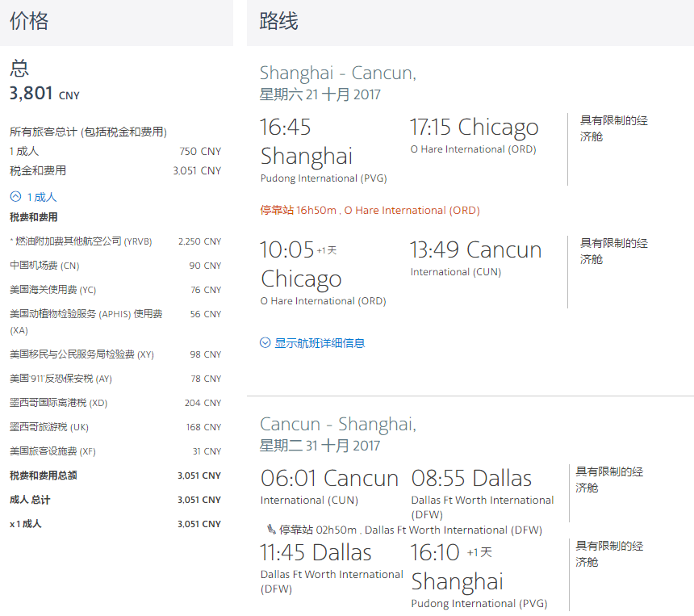
Task: Select the 10:05 Chicago departure time
Action: click(286, 249)
